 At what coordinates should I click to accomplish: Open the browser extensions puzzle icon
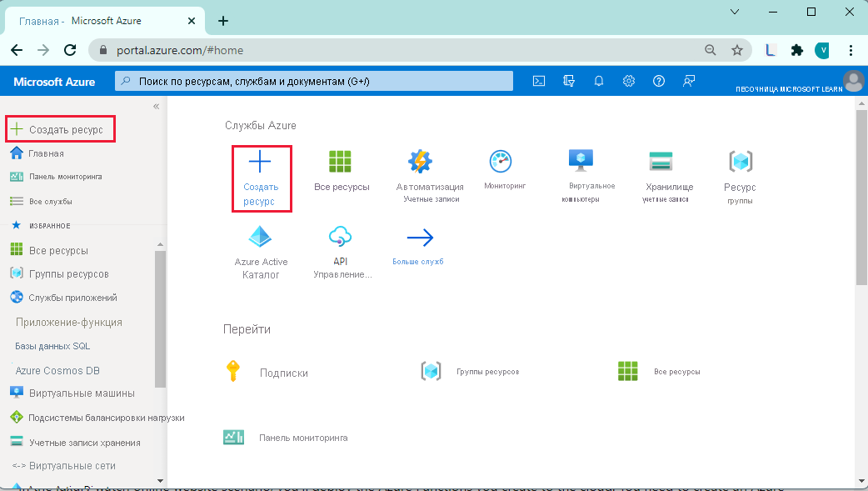796,50
